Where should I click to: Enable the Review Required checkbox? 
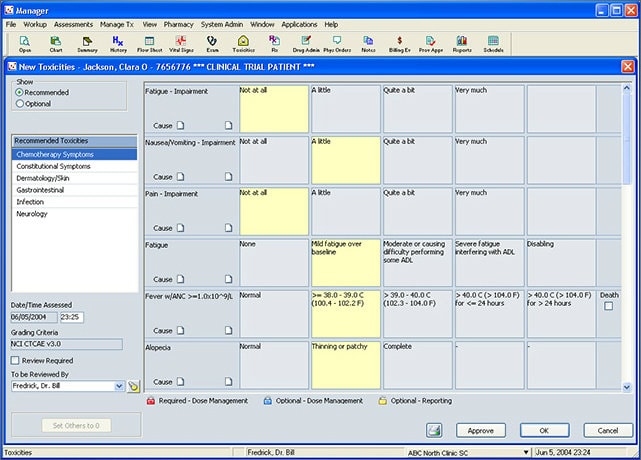(17, 361)
